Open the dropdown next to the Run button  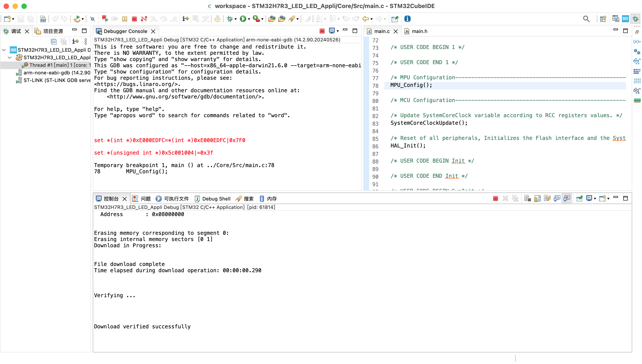click(249, 19)
